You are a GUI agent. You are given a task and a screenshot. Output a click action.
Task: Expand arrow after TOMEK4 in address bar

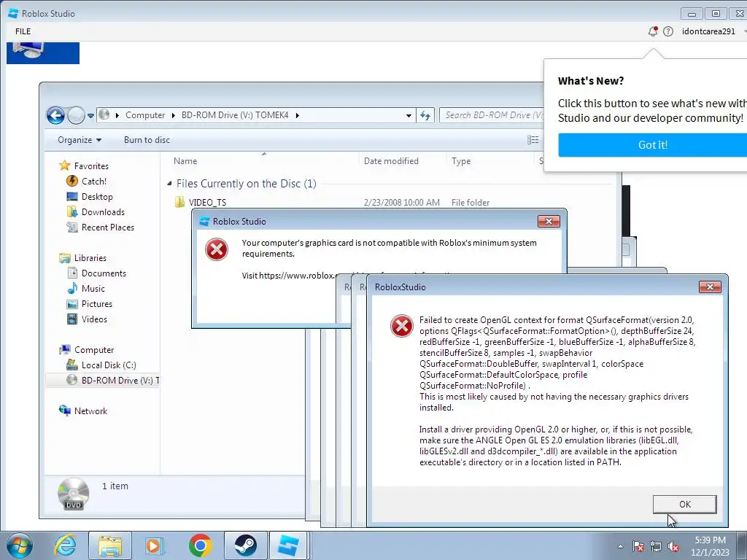tap(298, 115)
